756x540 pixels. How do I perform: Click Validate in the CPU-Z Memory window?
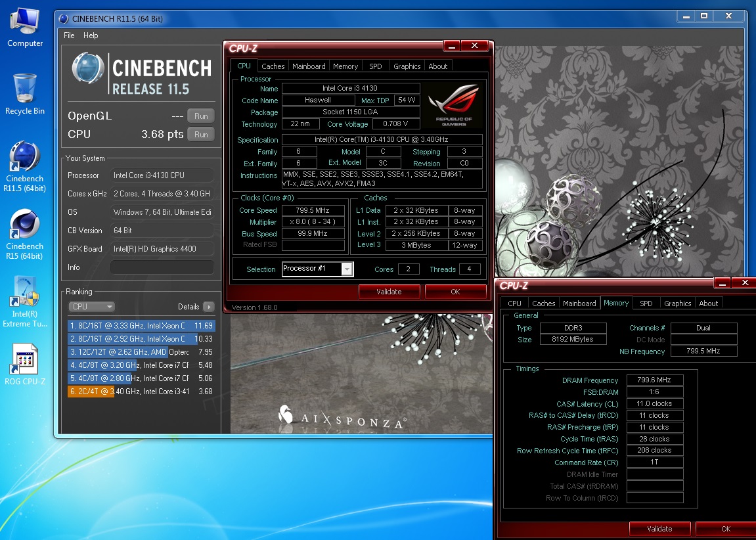659,529
